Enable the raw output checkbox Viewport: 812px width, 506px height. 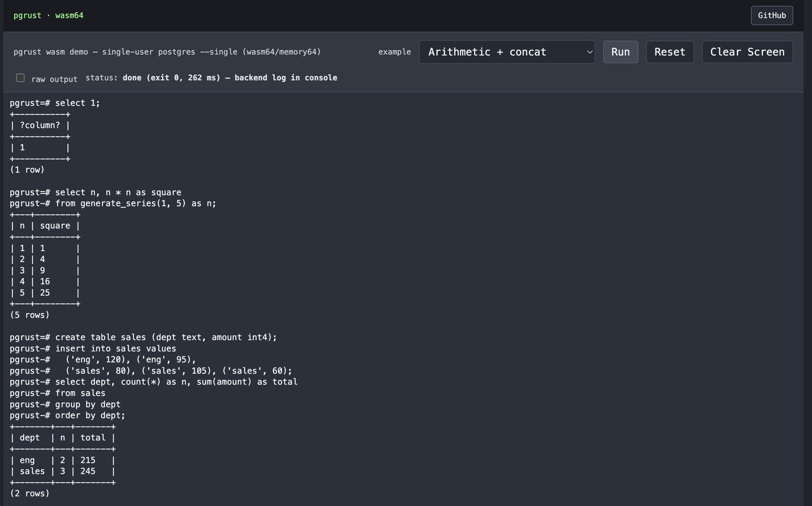pos(20,78)
